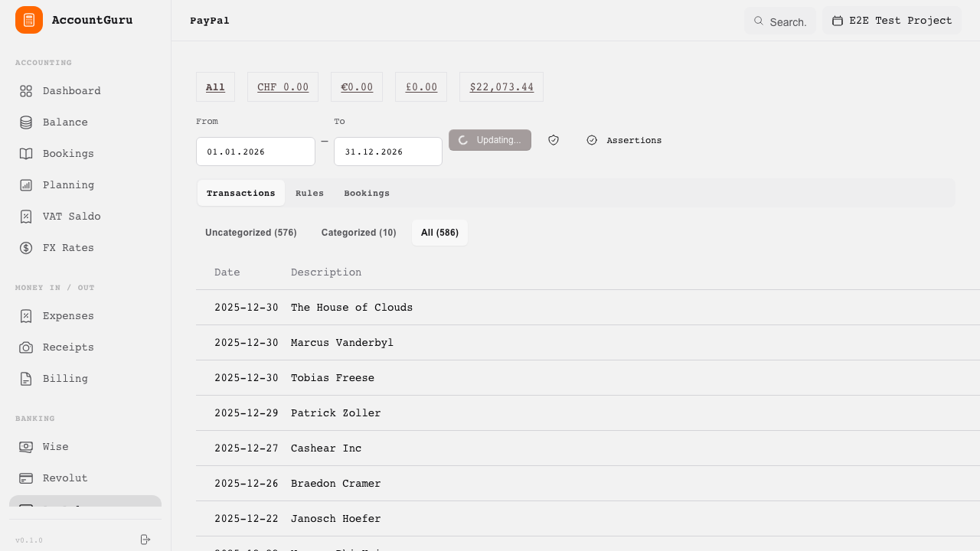Viewport: 980px width, 551px height.
Task: Click the AccountGuru logo icon
Action: [x=29, y=20]
